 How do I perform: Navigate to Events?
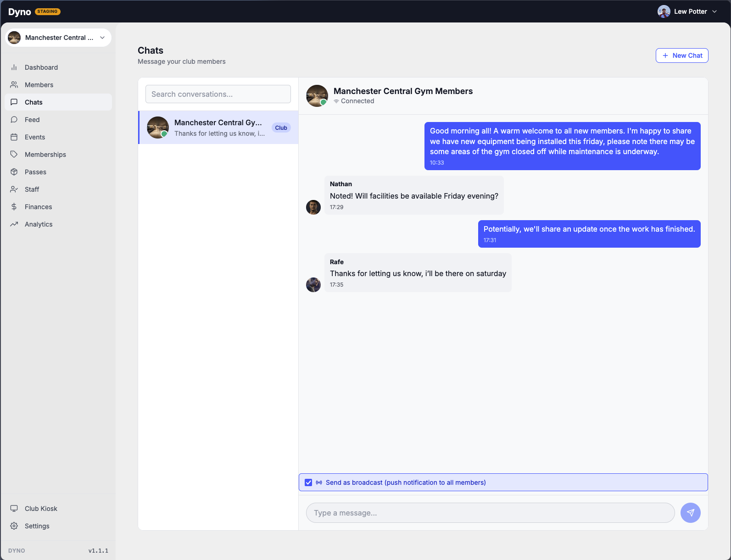click(x=58, y=137)
